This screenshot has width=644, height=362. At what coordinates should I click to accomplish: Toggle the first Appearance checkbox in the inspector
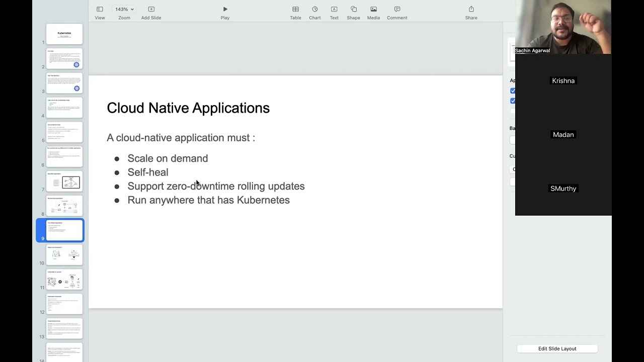pyautogui.click(x=513, y=91)
